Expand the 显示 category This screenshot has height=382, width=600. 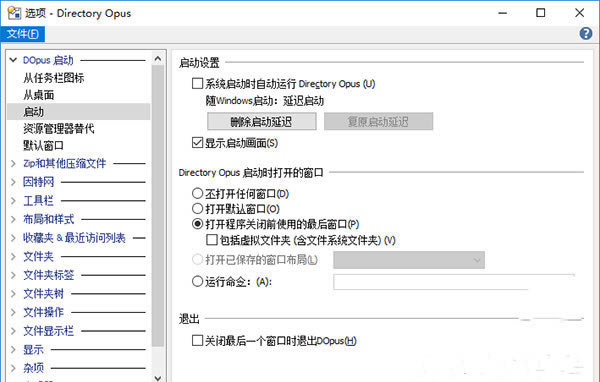coord(13,349)
